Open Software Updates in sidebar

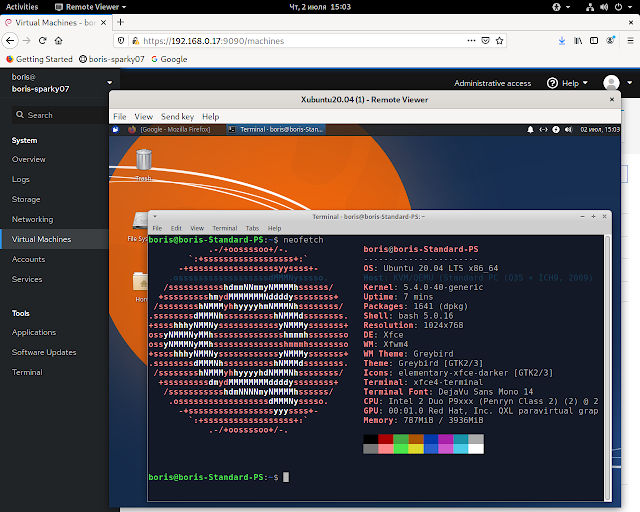tap(44, 352)
